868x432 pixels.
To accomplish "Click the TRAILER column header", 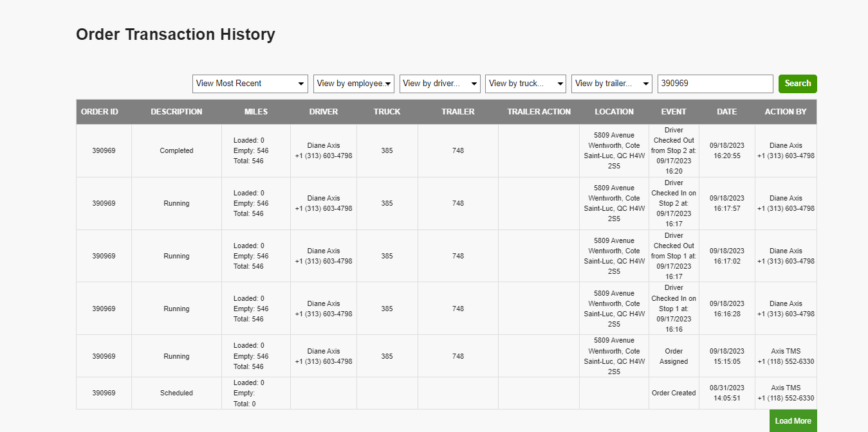I will tap(458, 112).
